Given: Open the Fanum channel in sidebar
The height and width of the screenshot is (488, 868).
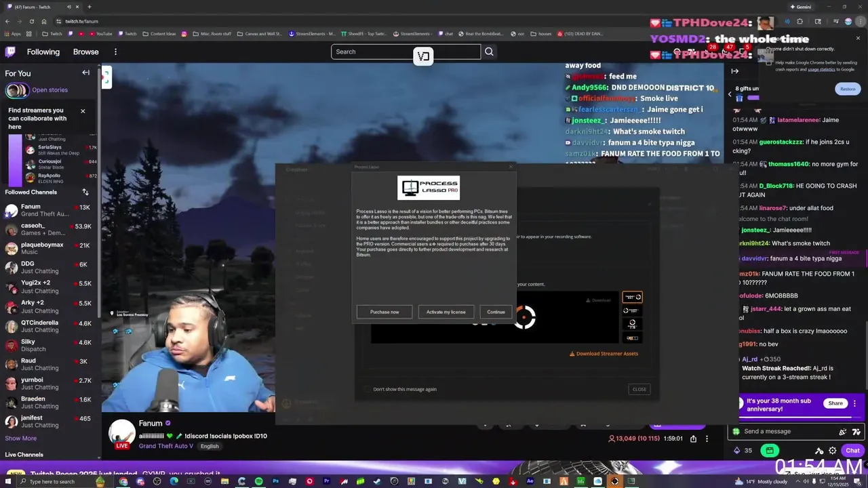Looking at the screenshot, I should pos(50,210).
